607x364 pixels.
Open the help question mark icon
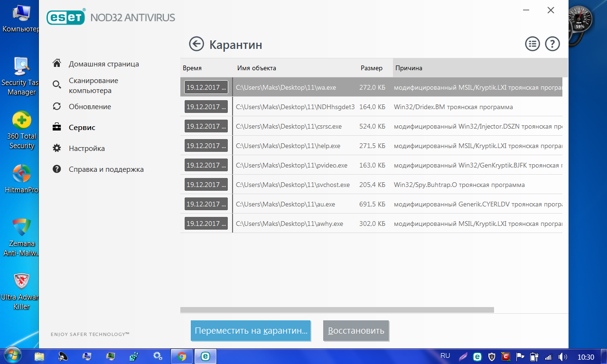pos(552,44)
